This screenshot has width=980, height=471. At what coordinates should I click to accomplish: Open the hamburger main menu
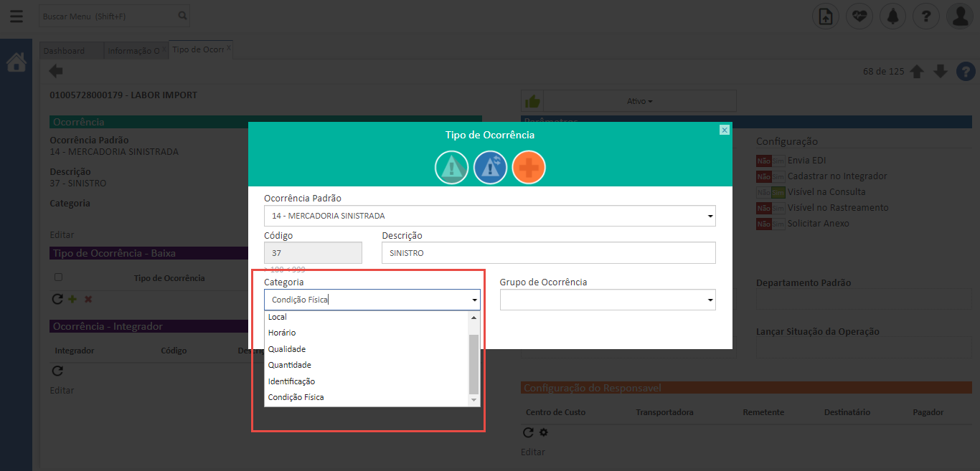[x=17, y=15]
